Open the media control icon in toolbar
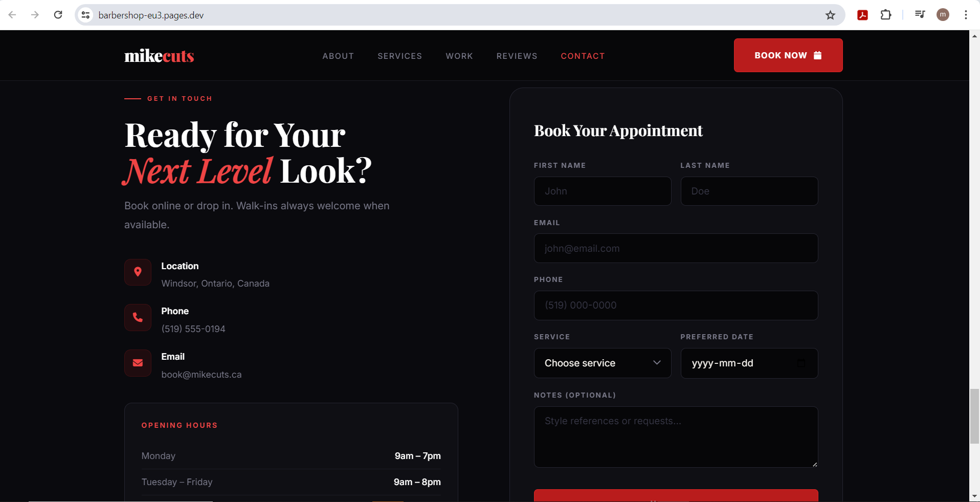This screenshot has width=980, height=502. click(x=920, y=15)
